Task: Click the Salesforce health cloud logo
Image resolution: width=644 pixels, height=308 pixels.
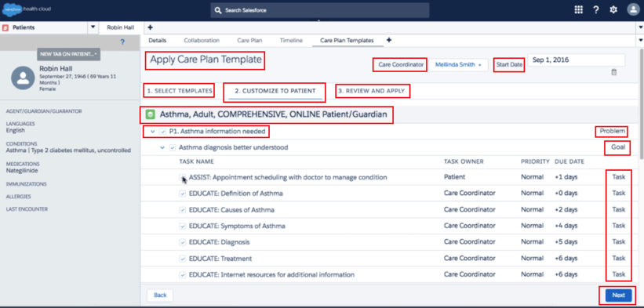Action: click(27, 9)
